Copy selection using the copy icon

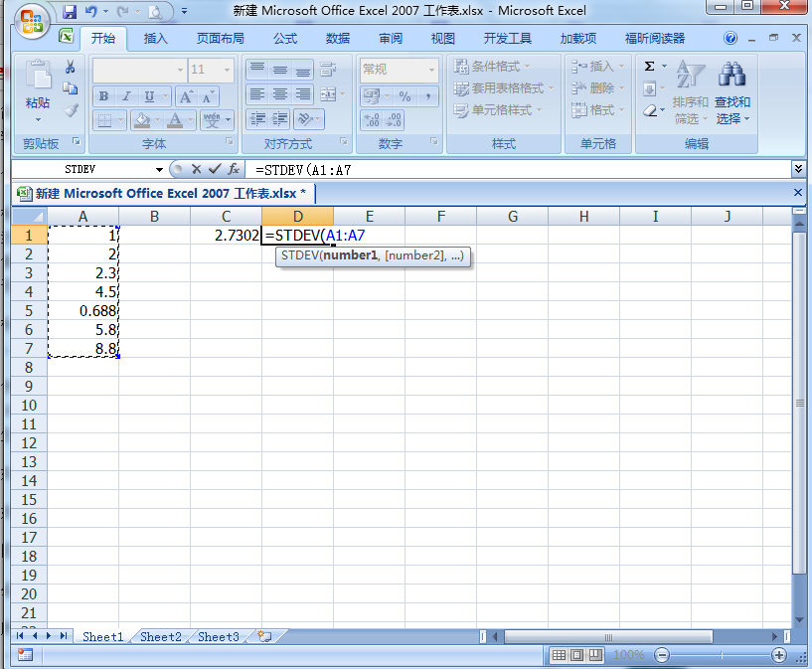pyautogui.click(x=70, y=88)
